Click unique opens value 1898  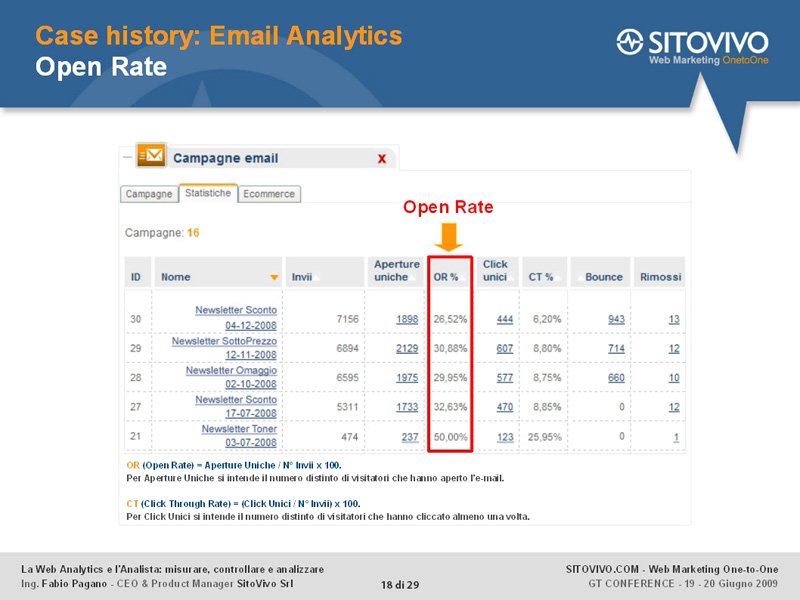[407, 319]
